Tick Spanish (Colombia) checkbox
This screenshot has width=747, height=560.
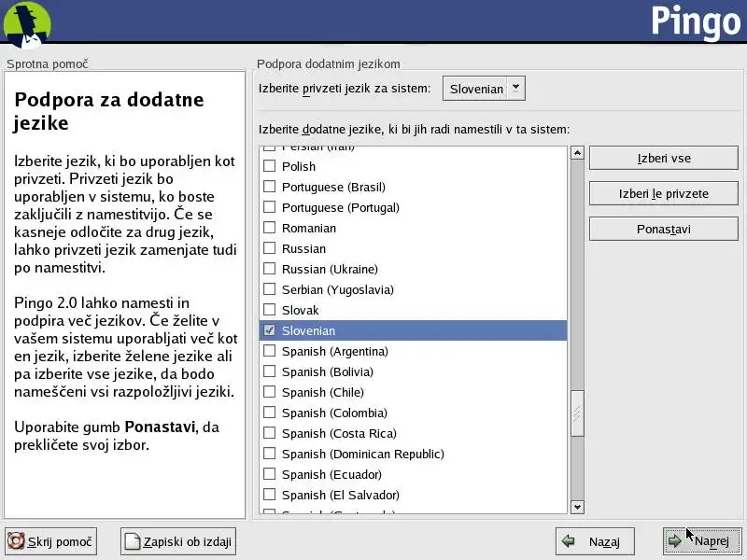pos(269,413)
